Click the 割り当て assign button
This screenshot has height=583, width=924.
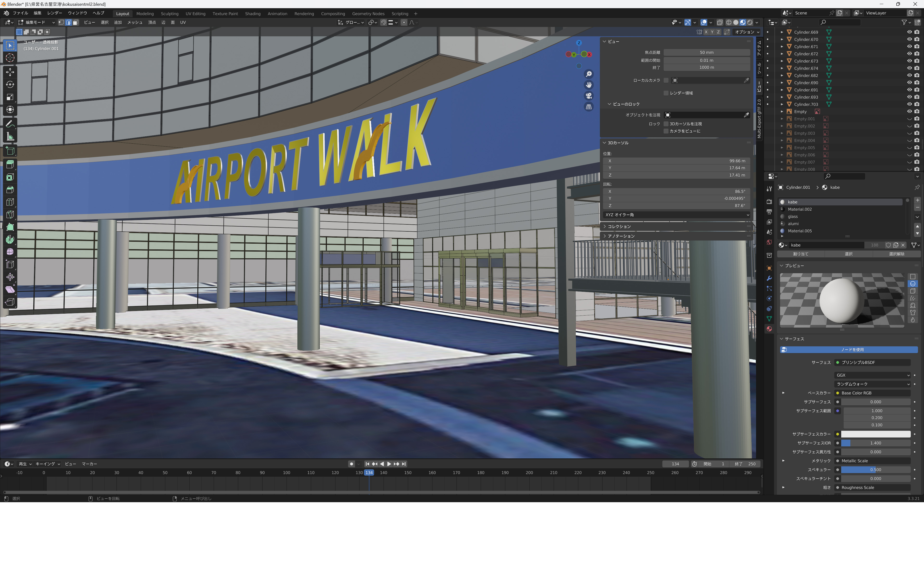coord(801,254)
